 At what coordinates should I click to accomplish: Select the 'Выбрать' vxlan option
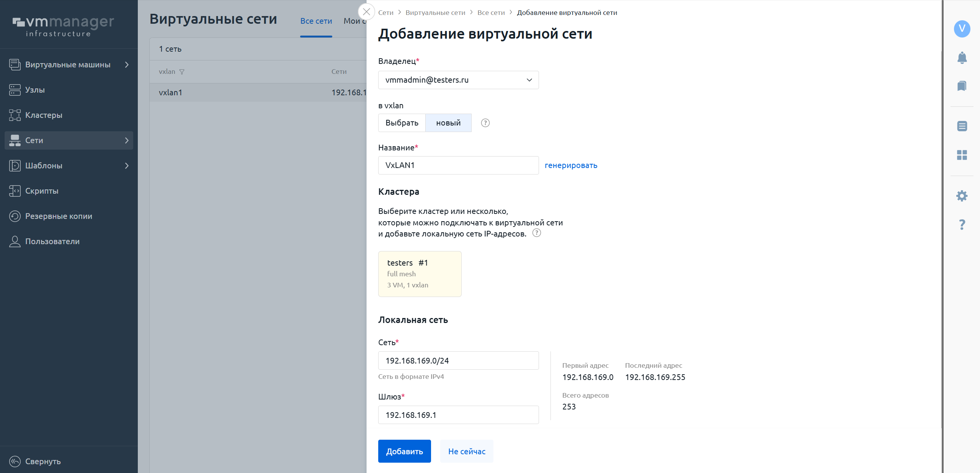(402, 123)
